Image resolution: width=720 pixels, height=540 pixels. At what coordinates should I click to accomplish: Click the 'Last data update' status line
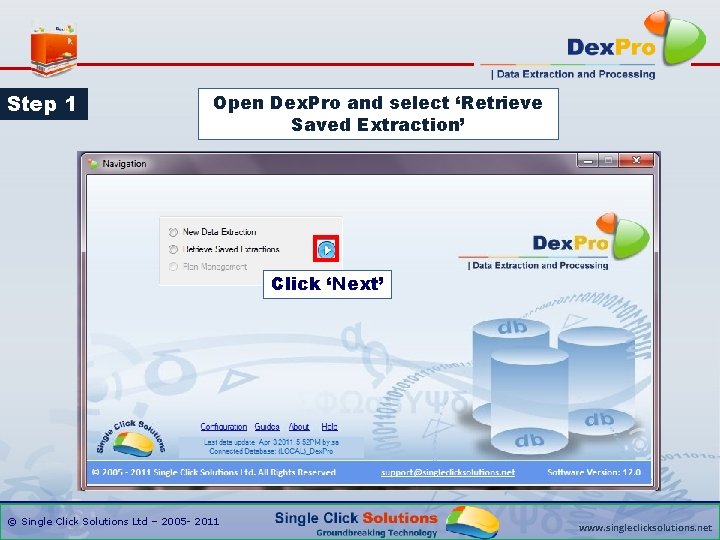pyautogui.click(x=271, y=442)
